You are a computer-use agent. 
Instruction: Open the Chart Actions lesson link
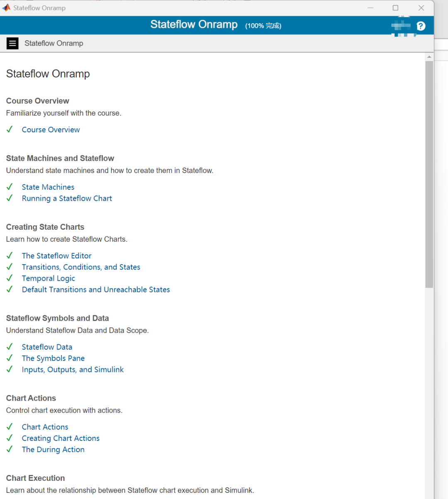pos(45,427)
